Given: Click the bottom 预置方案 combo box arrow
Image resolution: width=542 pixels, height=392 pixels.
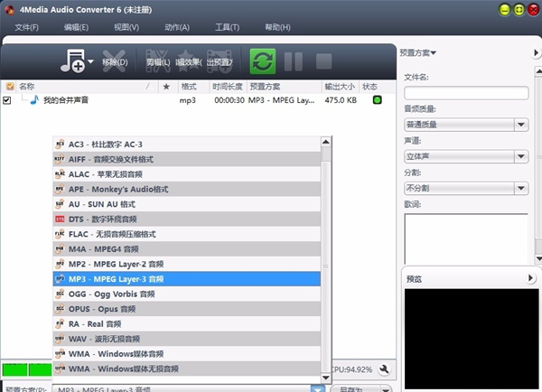Looking at the screenshot, I should pyautogui.click(x=318, y=389).
